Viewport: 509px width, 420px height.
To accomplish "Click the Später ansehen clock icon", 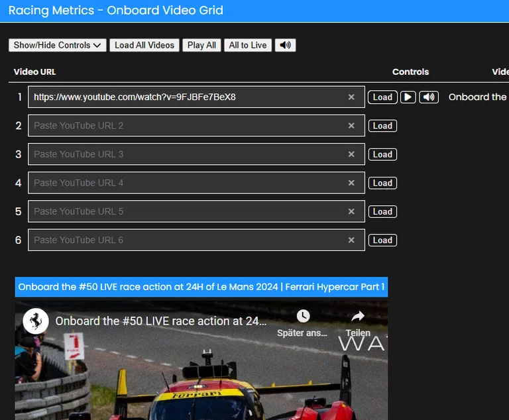I will click(x=303, y=316).
